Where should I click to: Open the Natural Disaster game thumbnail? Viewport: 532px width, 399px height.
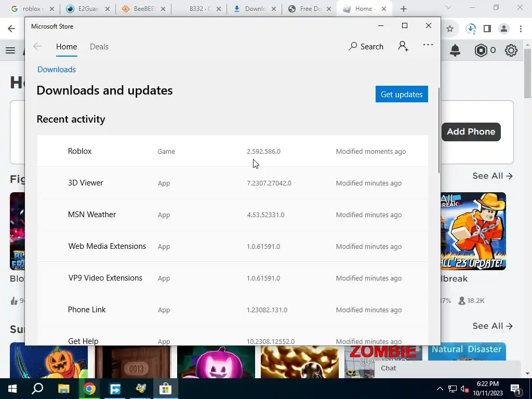[x=467, y=352]
